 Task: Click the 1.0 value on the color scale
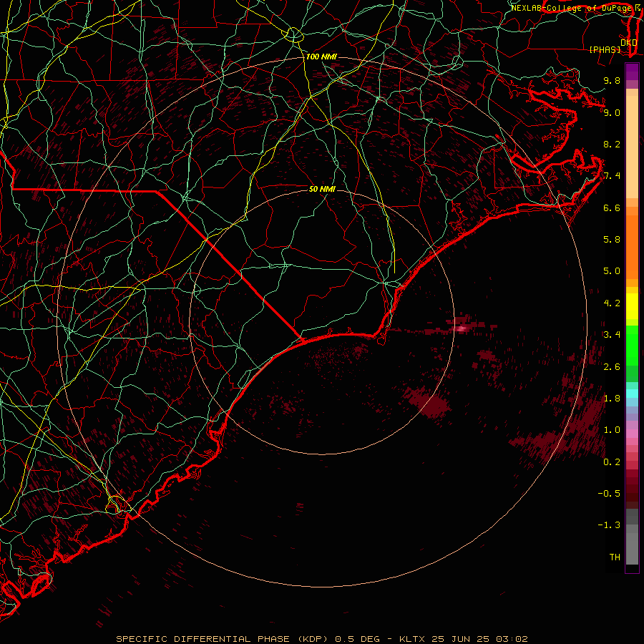tap(612, 430)
